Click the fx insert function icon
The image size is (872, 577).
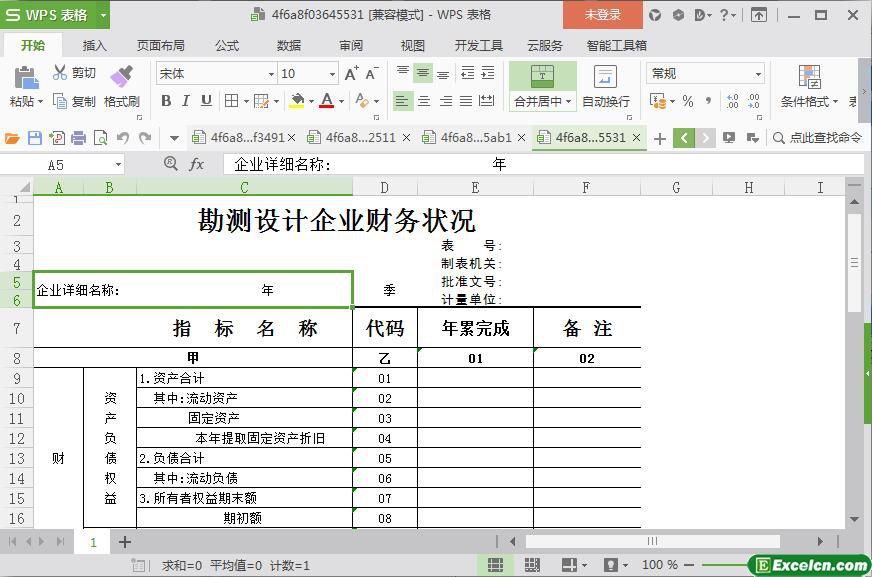point(197,164)
